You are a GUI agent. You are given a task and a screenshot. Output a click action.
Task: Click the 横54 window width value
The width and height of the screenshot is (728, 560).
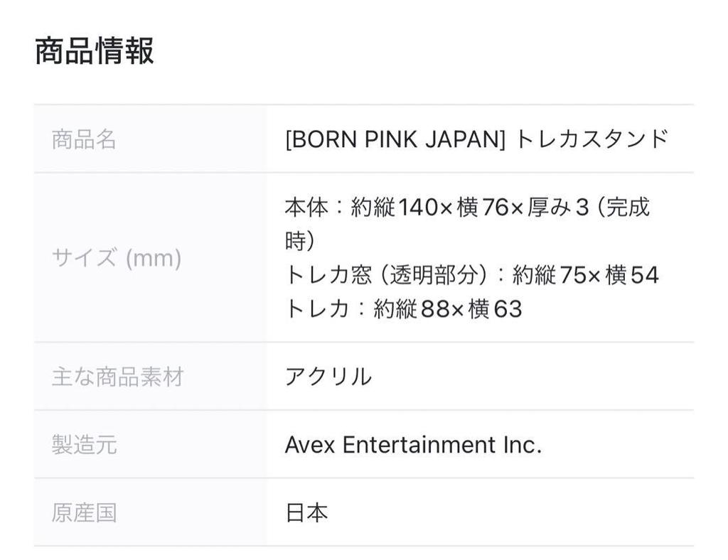pyautogui.click(x=631, y=275)
